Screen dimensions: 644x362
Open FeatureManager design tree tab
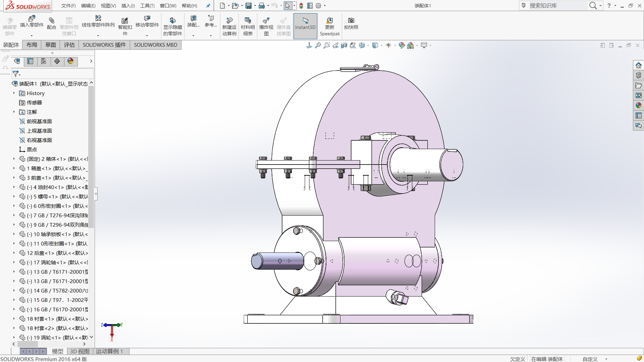(x=17, y=61)
